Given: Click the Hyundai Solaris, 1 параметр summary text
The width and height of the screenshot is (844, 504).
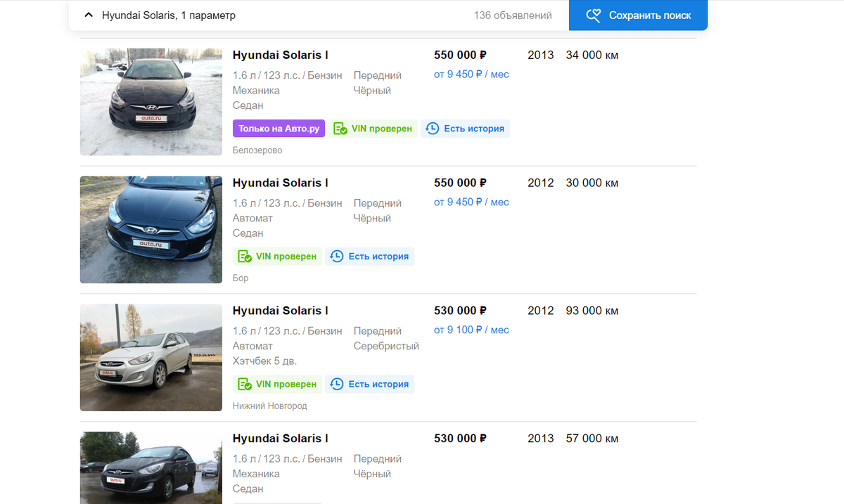Looking at the screenshot, I should (169, 15).
